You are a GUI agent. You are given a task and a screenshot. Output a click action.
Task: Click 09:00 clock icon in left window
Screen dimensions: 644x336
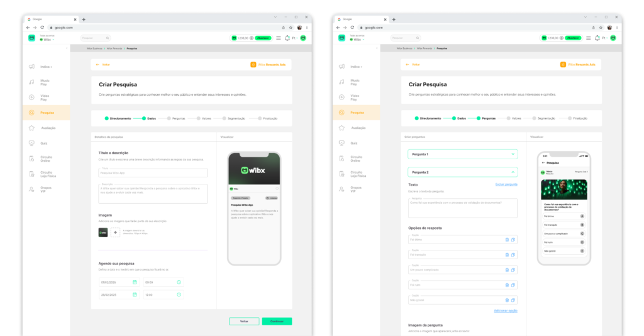coord(179,282)
